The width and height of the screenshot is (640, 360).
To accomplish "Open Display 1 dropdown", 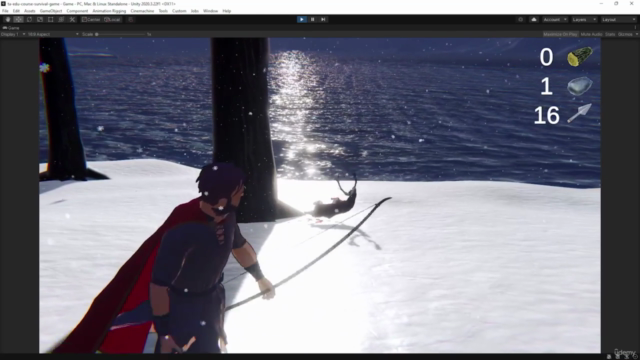I will [13, 34].
